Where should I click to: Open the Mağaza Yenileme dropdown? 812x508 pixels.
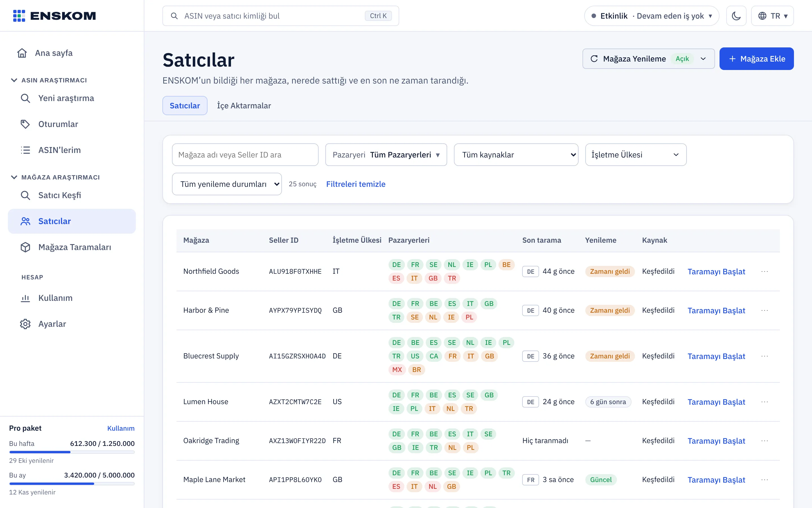[648, 59]
